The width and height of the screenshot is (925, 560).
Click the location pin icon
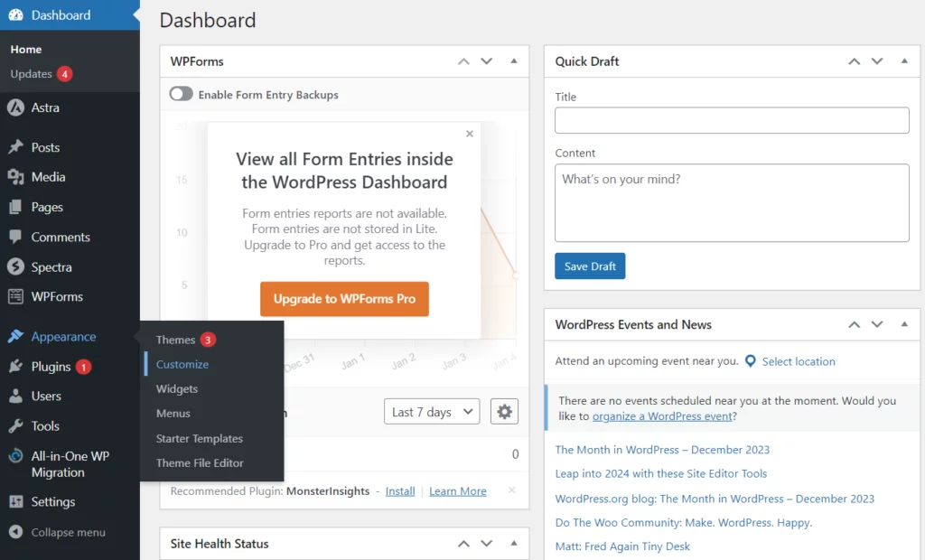point(751,361)
